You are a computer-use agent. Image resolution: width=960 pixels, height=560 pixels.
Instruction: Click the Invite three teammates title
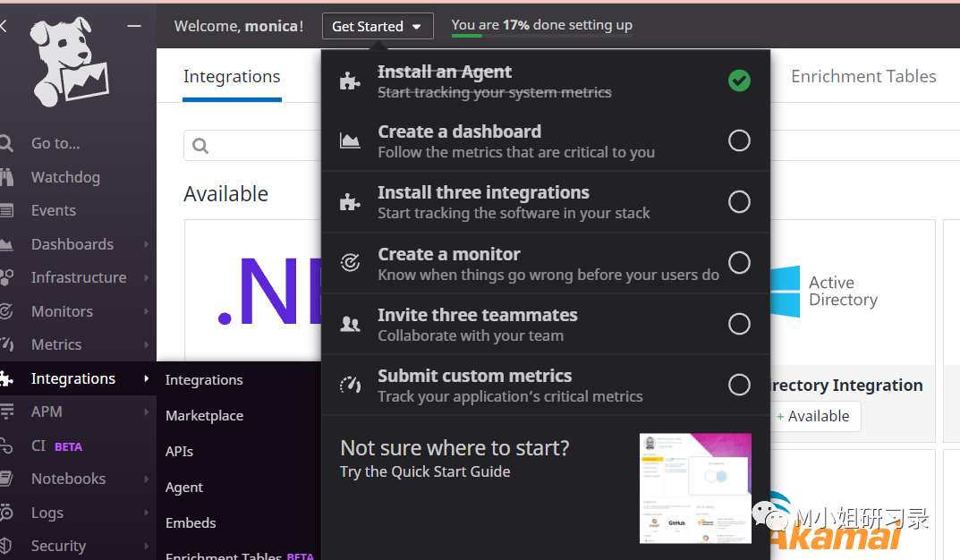tap(477, 315)
